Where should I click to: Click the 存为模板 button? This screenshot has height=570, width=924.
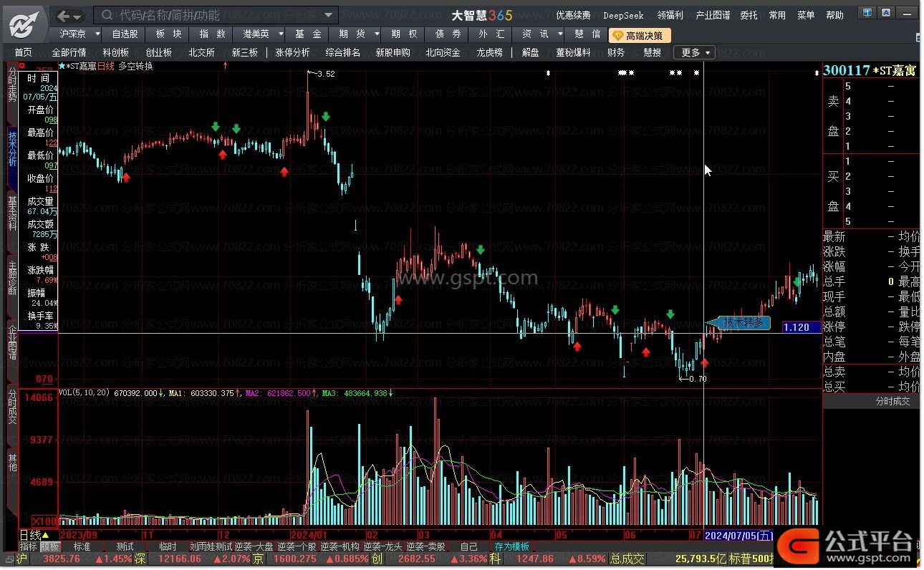point(511,546)
